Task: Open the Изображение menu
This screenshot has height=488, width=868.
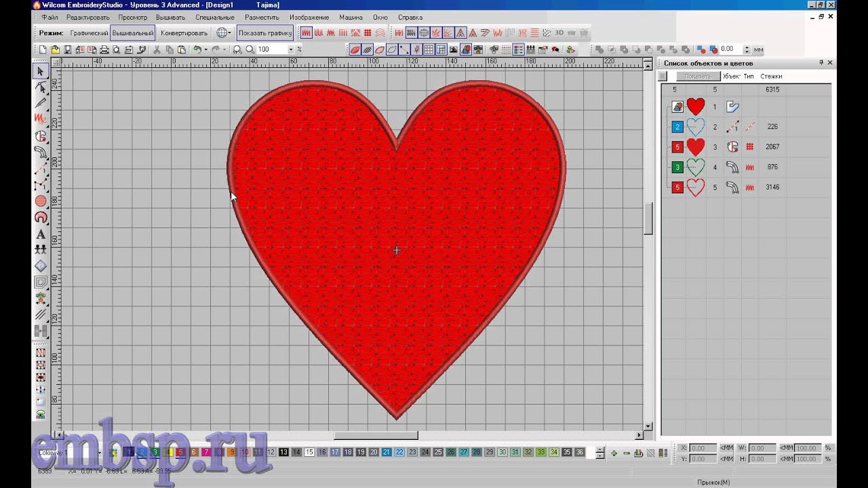Action: tap(309, 17)
